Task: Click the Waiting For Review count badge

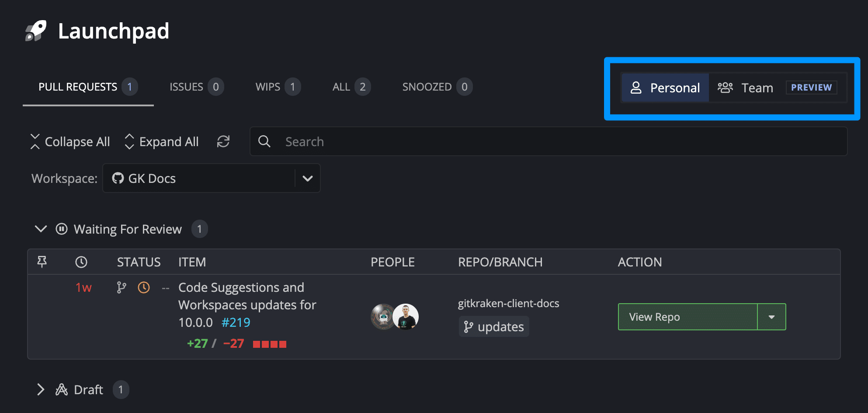Action: click(x=200, y=229)
